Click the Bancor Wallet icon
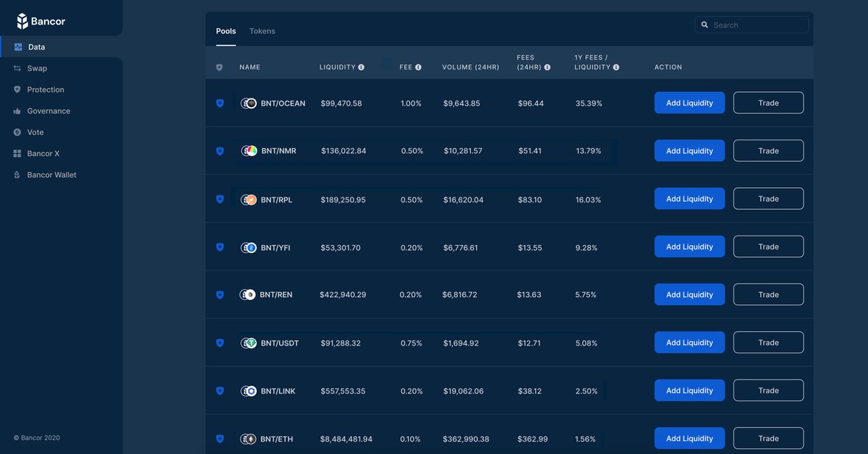This screenshot has width=868, height=454. [x=17, y=175]
